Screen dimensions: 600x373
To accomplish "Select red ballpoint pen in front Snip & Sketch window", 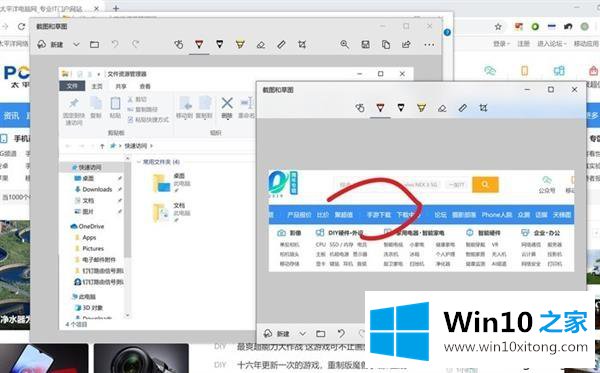I will click(380, 108).
